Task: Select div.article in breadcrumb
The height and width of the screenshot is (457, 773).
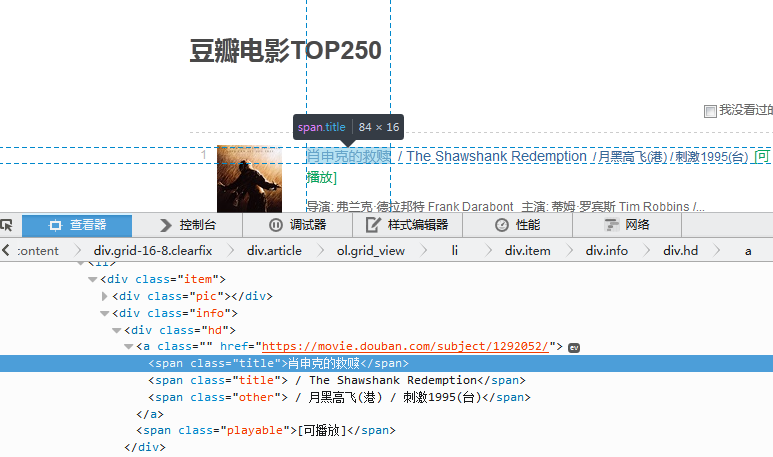Action: point(274,251)
